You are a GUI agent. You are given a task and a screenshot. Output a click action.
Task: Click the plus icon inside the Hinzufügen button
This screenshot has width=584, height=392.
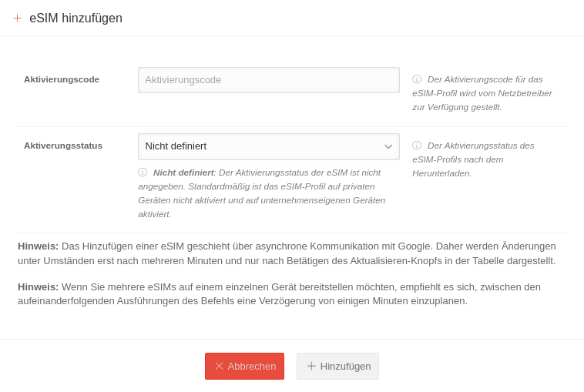click(311, 367)
